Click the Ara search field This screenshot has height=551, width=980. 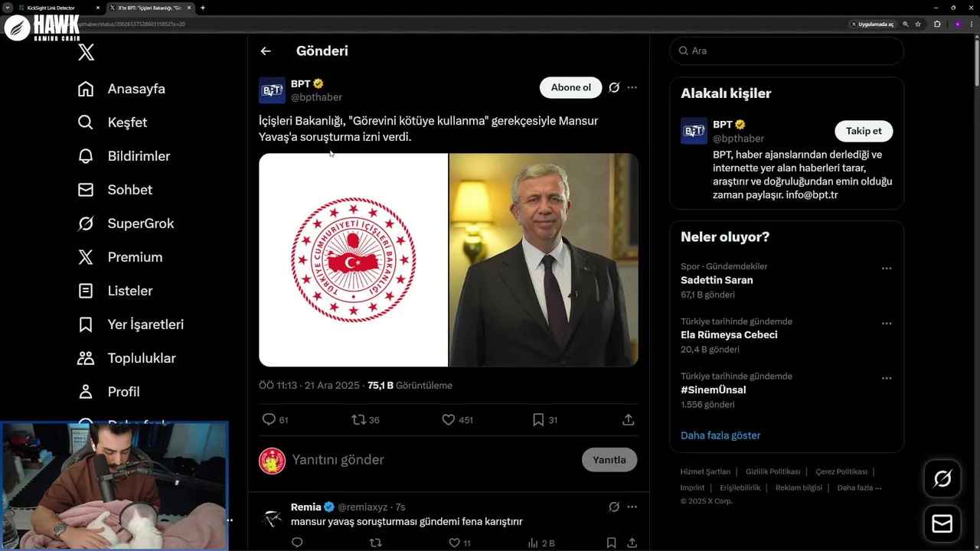789,51
